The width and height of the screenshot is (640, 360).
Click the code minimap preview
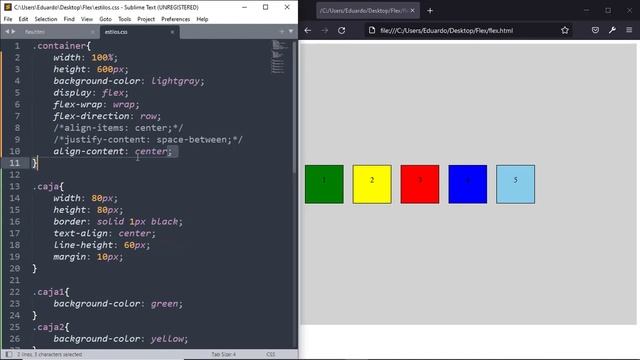(x=279, y=57)
